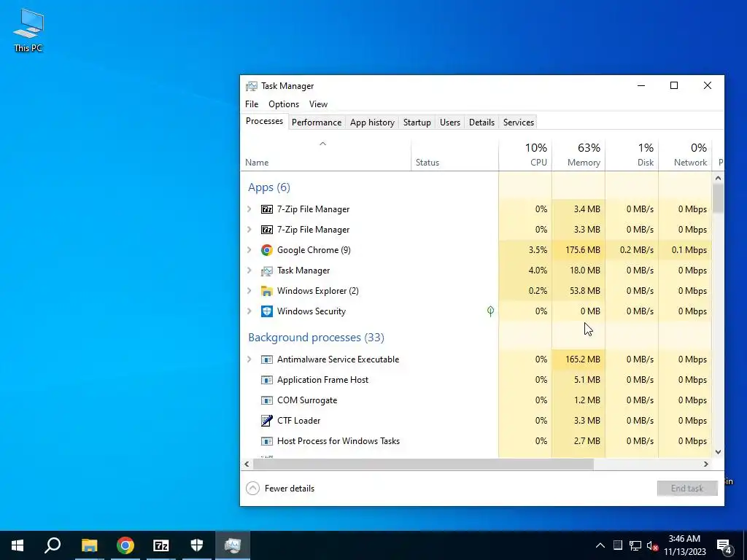This screenshot has height=560, width=747.
Task: Click Task Manager taskbar button
Action: tap(233, 545)
